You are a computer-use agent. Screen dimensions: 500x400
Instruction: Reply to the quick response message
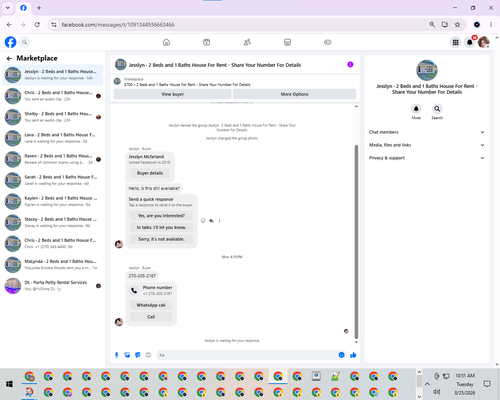[x=211, y=221]
